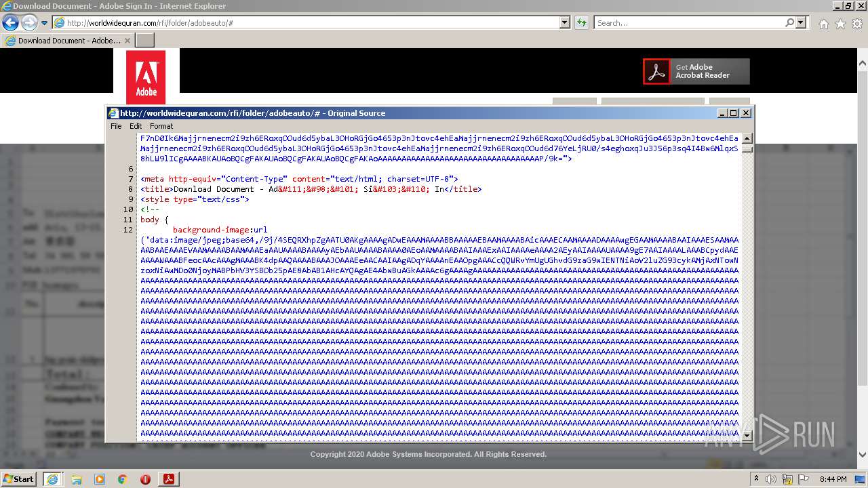
Task: Open the Windows Explorer folder taskbar icon
Action: pyautogui.click(x=77, y=479)
